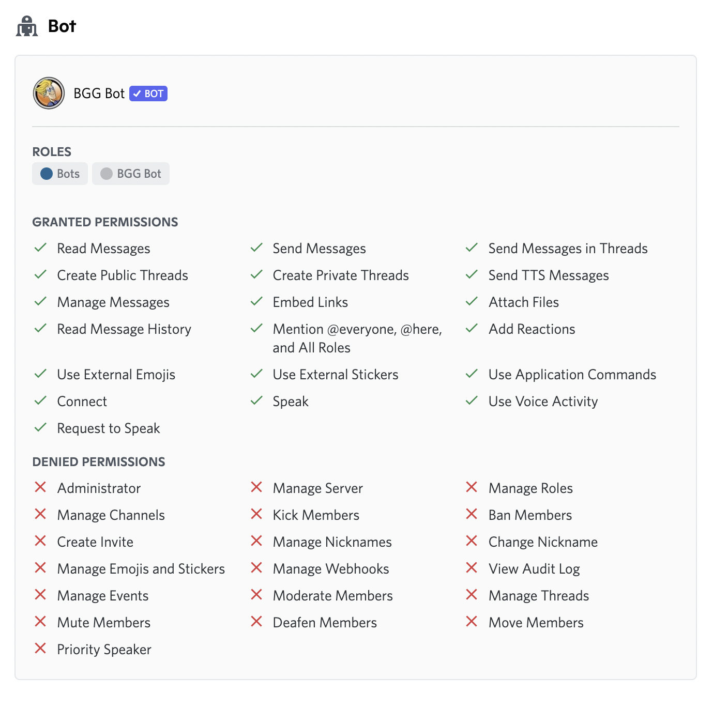The width and height of the screenshot is (728, 709).
Task: Select the Bots role pill
Action: (x=59, y=173)
